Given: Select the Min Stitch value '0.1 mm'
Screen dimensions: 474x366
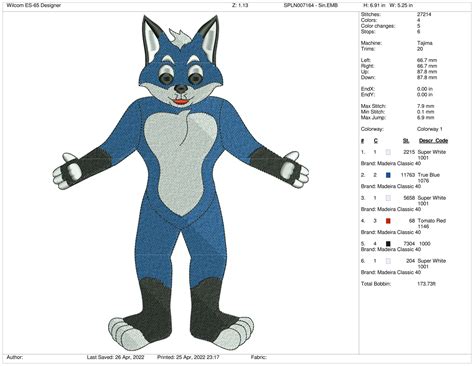Looking at the screenshot, I should [x=425, y=112].
